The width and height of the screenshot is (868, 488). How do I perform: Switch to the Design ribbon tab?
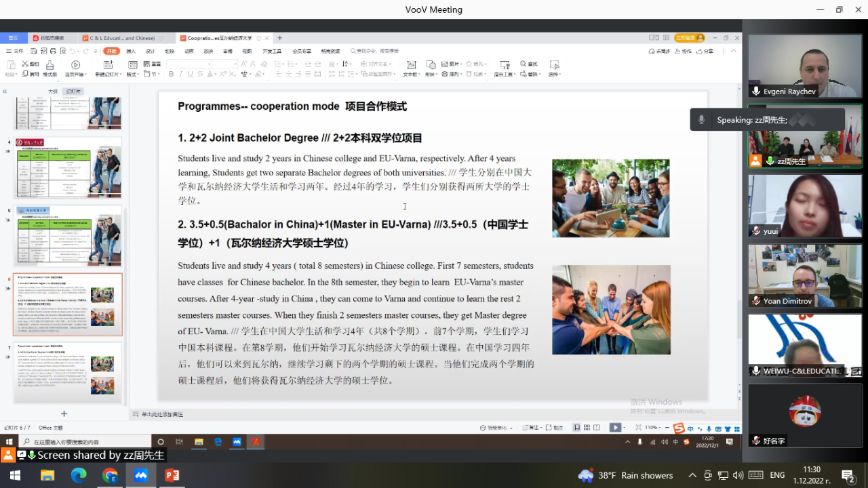[x=150, y=51]
